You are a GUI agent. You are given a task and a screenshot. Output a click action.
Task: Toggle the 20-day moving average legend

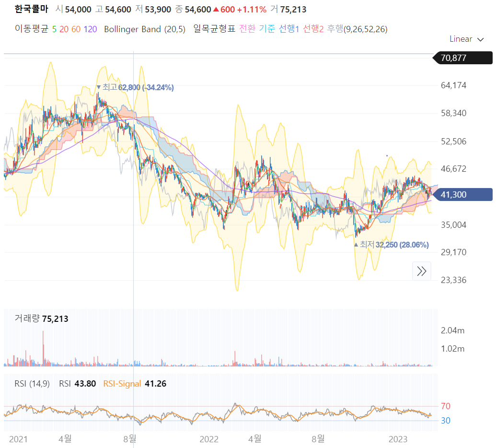point(64,29)
